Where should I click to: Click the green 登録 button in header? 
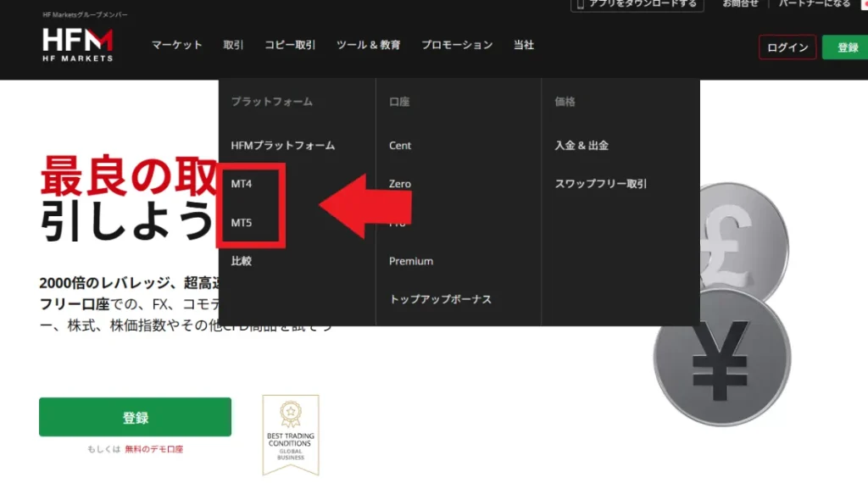pyautogui.click(x=846, y=47)
